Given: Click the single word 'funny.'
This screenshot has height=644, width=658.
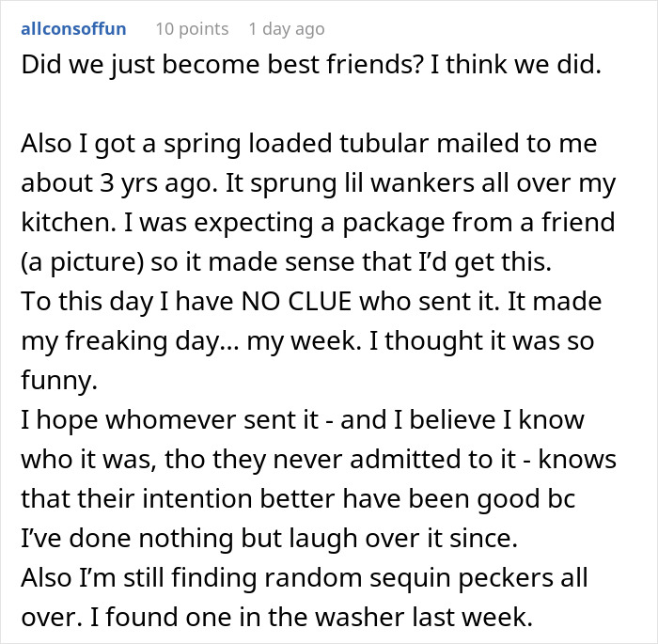Looking at the screenshot, I should click(59, 381).
